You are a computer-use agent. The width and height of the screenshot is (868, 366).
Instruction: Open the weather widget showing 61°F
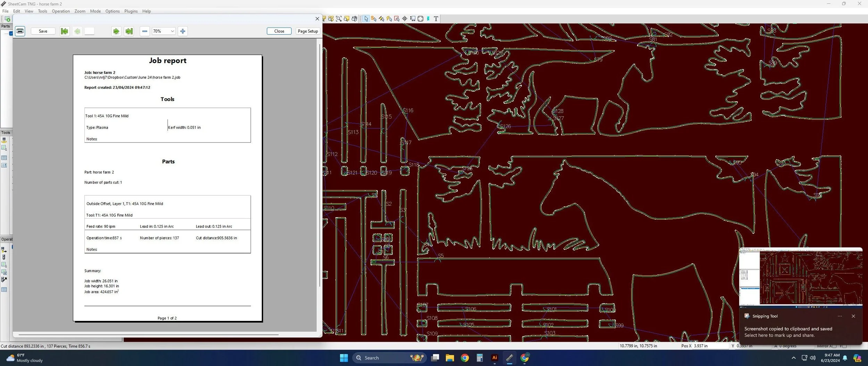point(24,358)
